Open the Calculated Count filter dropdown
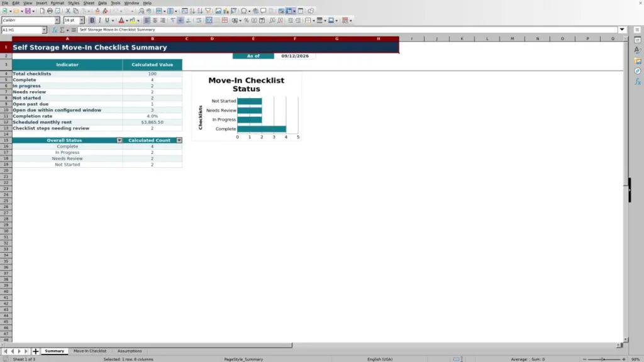 click(x=179, y=140)
